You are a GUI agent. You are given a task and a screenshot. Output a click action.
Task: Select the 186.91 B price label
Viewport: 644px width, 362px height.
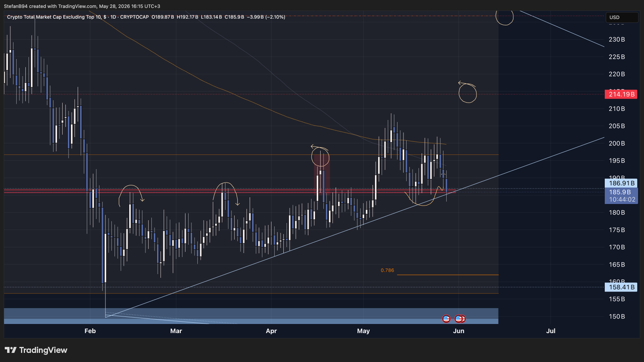pos(621,183)
